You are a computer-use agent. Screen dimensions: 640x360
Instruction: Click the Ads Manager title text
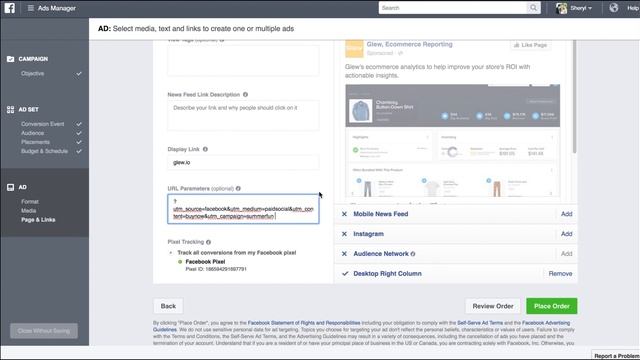click(57, 8)
